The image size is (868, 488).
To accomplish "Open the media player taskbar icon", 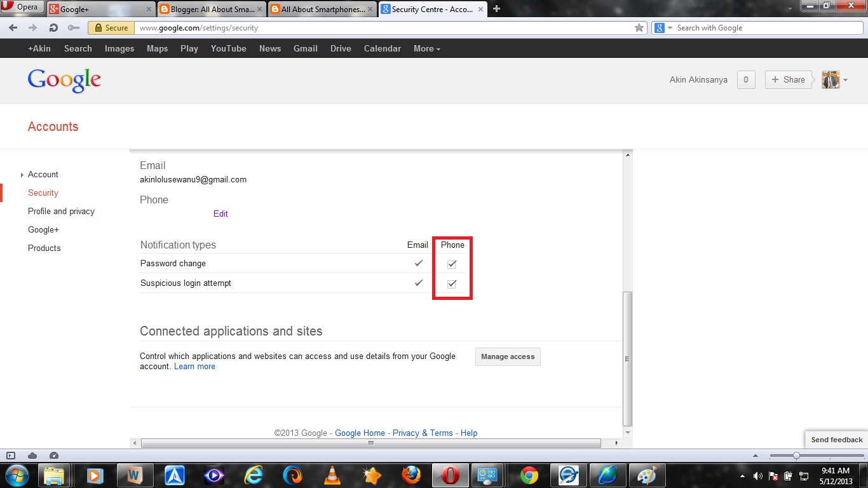I will click(x=95, y=475).
